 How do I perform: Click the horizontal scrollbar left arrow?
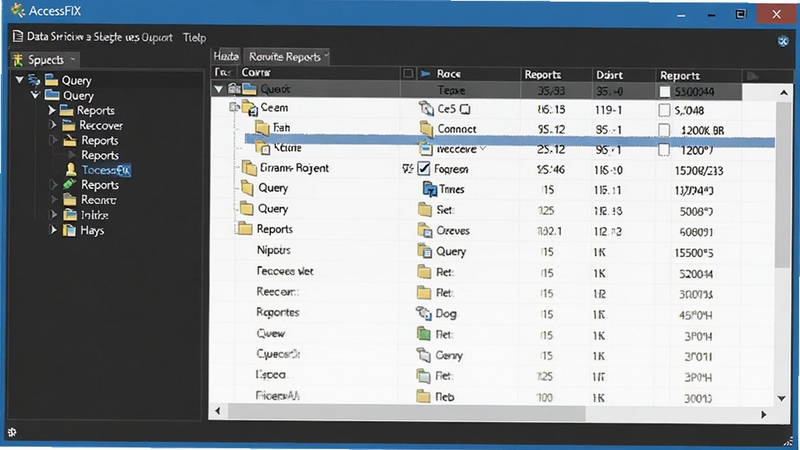point(218,411)
